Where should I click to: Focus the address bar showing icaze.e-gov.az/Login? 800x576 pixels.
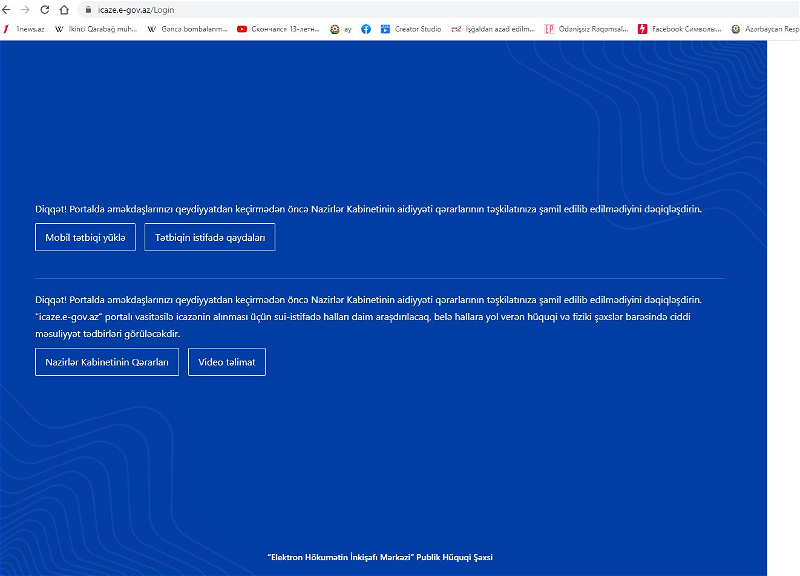click(439, 10)
